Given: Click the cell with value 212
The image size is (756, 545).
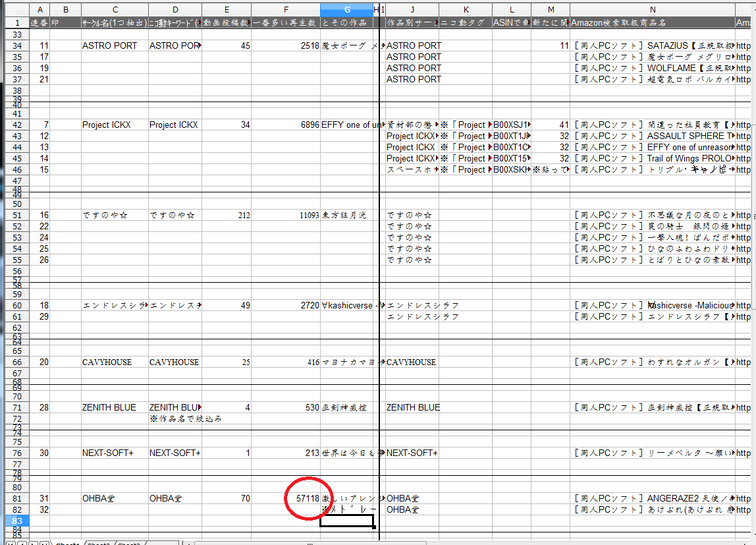Looking at the screenshot, I should [x=227, y=215].
